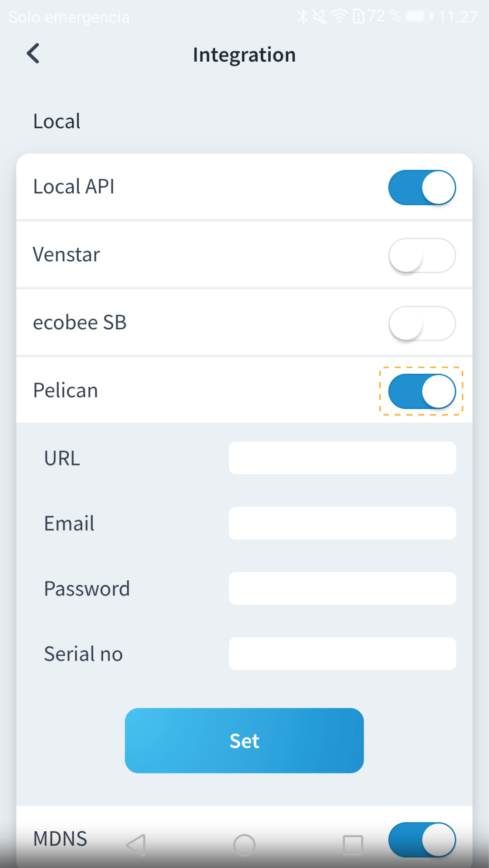Tap the muted sound status icon

click(x=319, y=17)
